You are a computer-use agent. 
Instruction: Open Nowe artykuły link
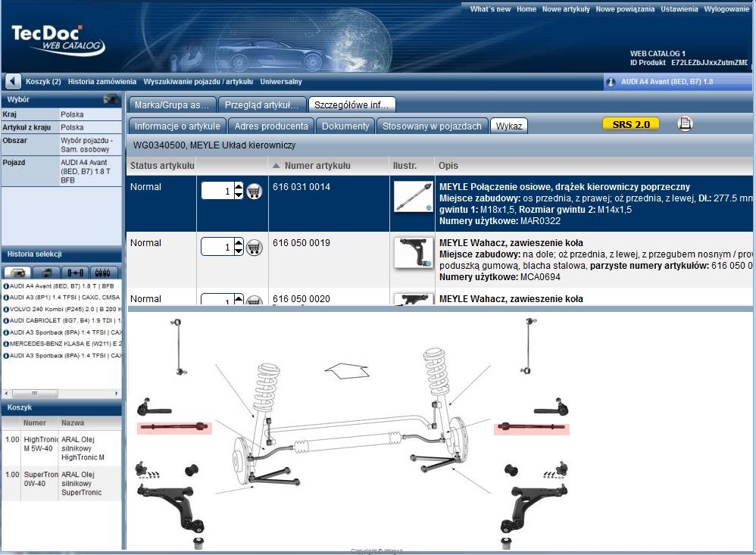click(566, 9)
